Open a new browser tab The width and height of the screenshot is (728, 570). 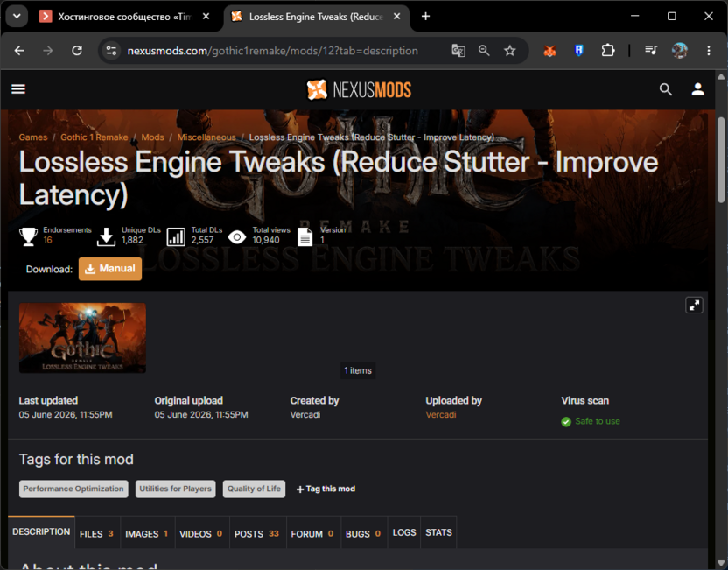(425, 17)
